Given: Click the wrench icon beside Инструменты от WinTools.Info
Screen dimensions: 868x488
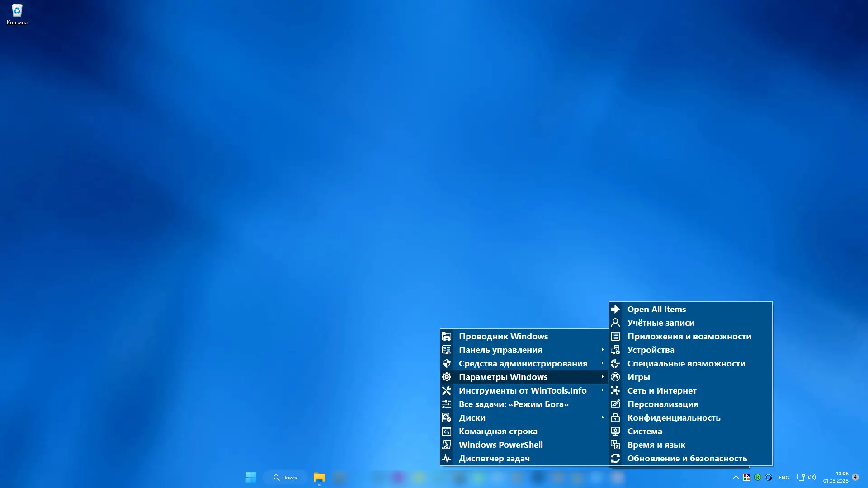Looking at the screenshot, I should [x=447, y=390].
